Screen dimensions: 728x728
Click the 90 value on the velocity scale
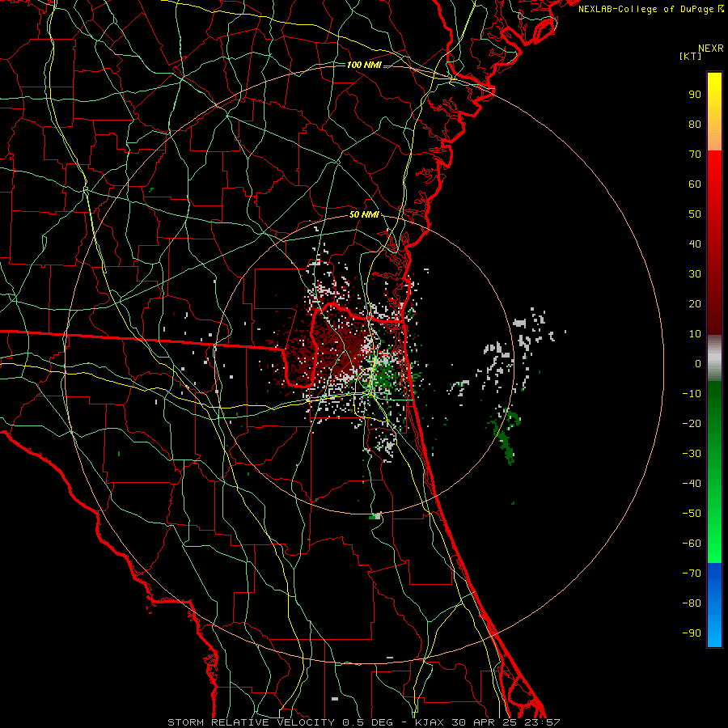(x=695, y=95)
